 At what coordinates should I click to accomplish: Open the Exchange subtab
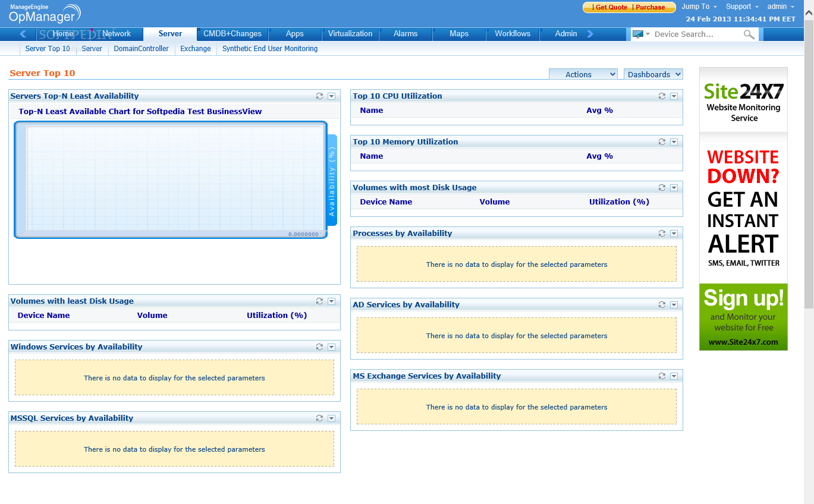coord(196,49)
